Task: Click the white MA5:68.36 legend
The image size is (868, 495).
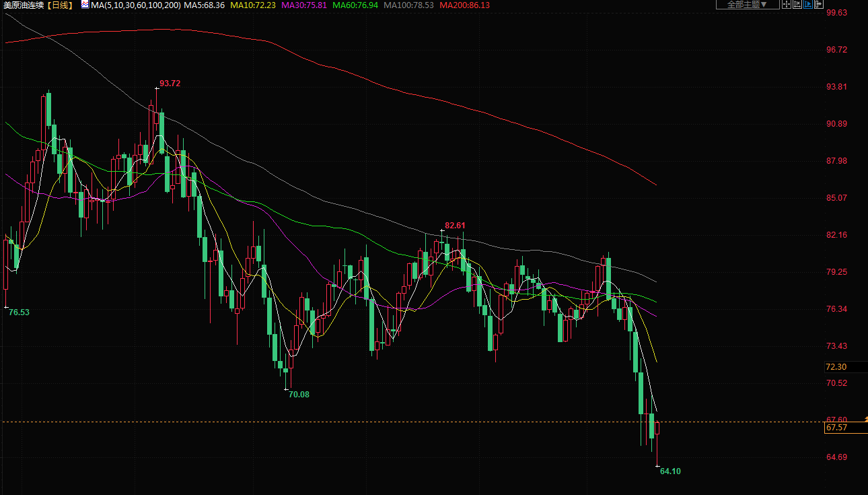Action: coord(204,5)
